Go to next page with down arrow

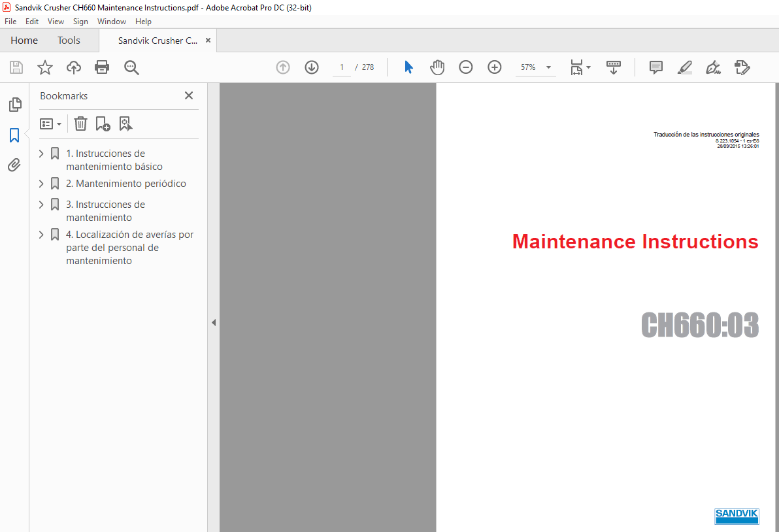click(x=312, y=67)
